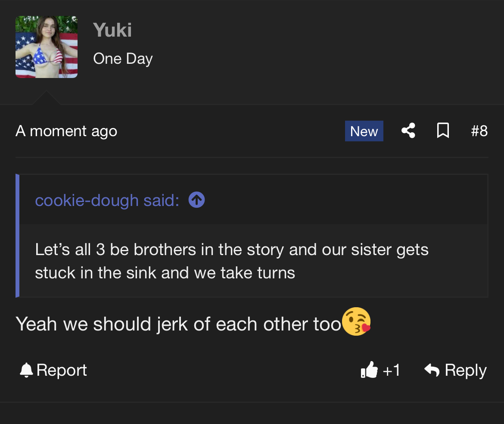Click the blue left border of the quote

tap(18, 236)
